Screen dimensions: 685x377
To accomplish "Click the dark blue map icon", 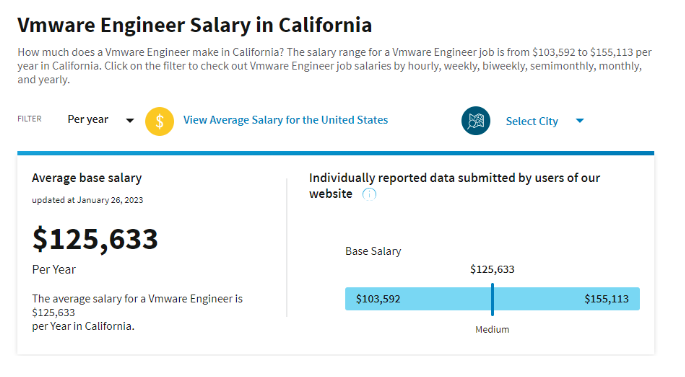I will [x=476, y=121].
